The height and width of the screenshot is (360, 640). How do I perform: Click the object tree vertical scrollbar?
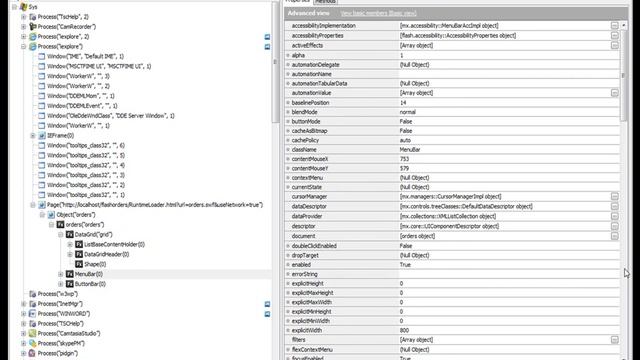pyautogui.click(x=275, y=62)
